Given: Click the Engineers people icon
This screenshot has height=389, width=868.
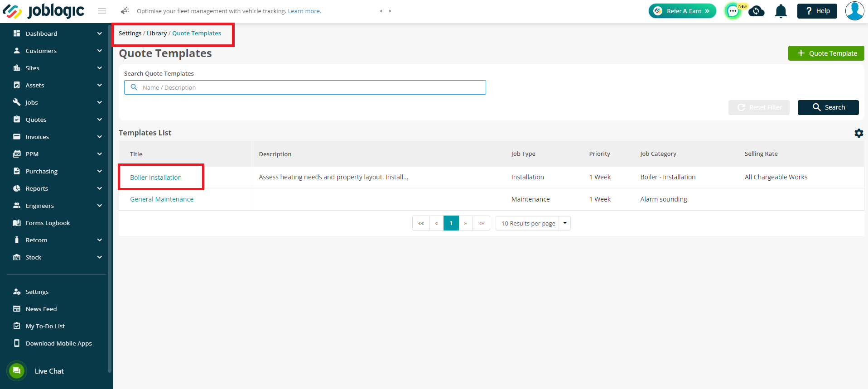Looking at the screenshot, I should coord(17,206).
